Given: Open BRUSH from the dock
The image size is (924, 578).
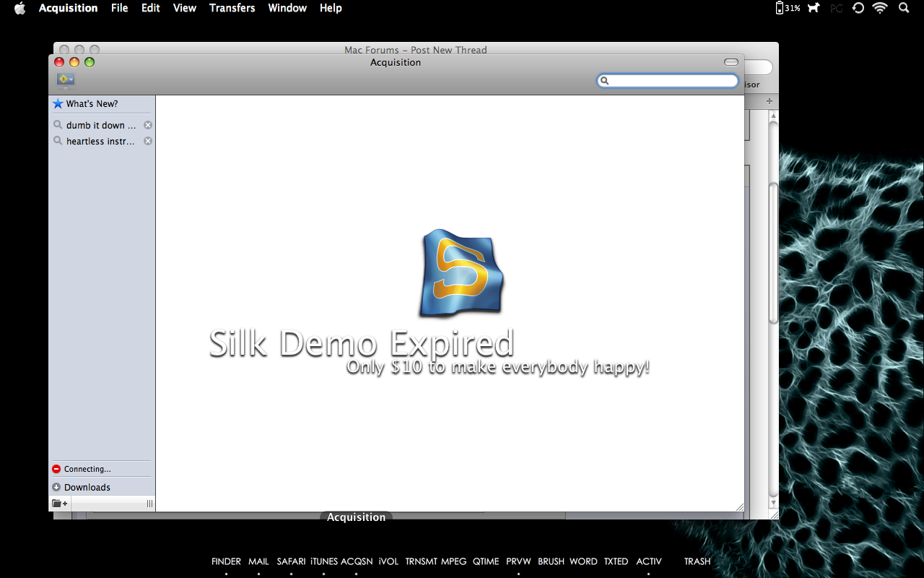Looking at the screenshot, I should coord(551,561).
